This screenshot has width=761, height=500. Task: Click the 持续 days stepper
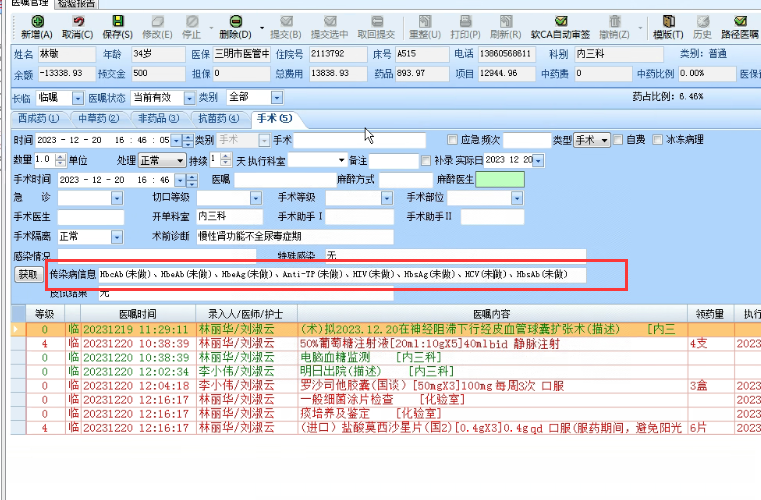(x=226, y=160)
